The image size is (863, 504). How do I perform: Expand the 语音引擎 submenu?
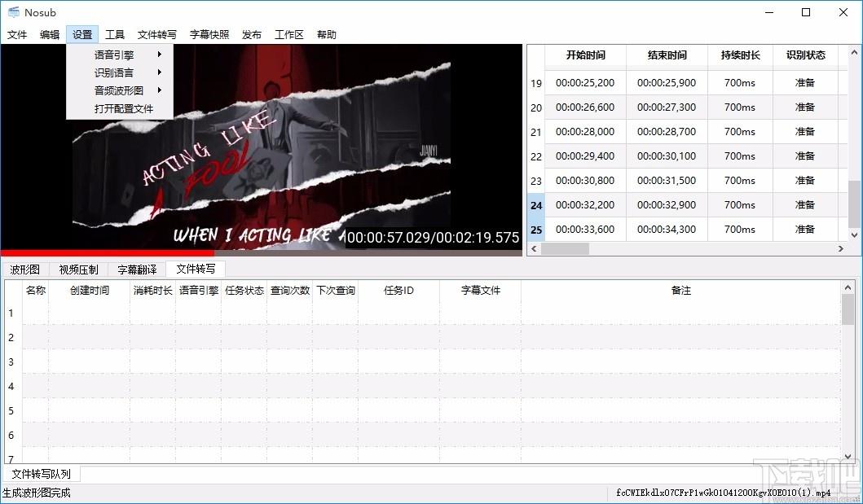120,55
